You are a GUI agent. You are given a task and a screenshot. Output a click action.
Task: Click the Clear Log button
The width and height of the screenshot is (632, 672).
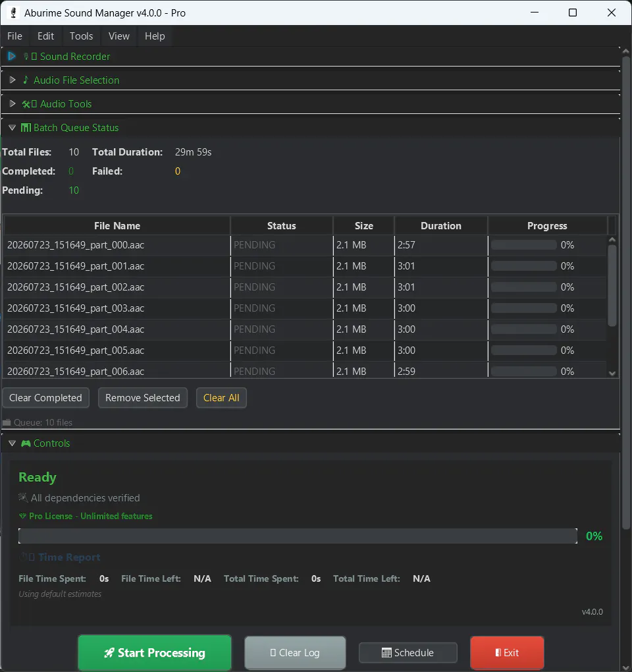[x=295, y=653]
